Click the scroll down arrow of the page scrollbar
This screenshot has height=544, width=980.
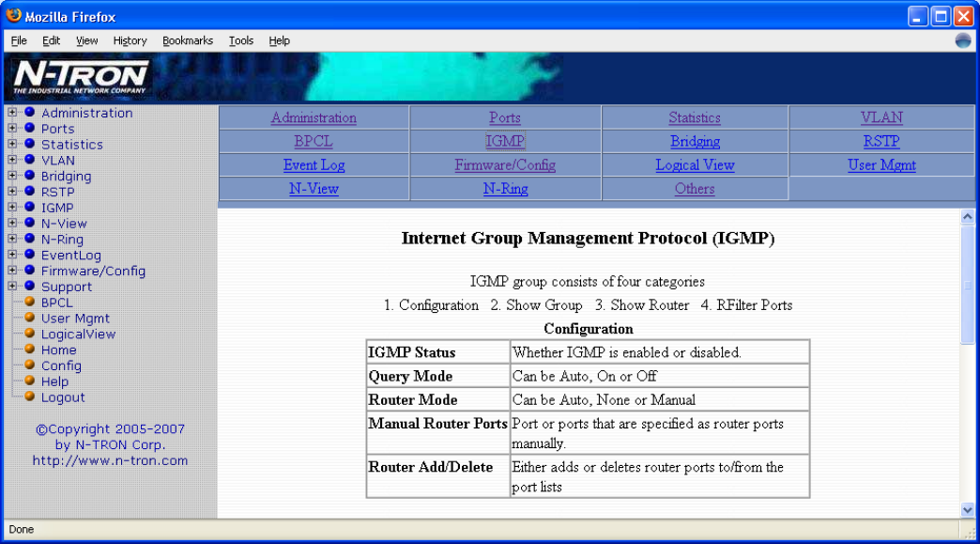point(968,509)
